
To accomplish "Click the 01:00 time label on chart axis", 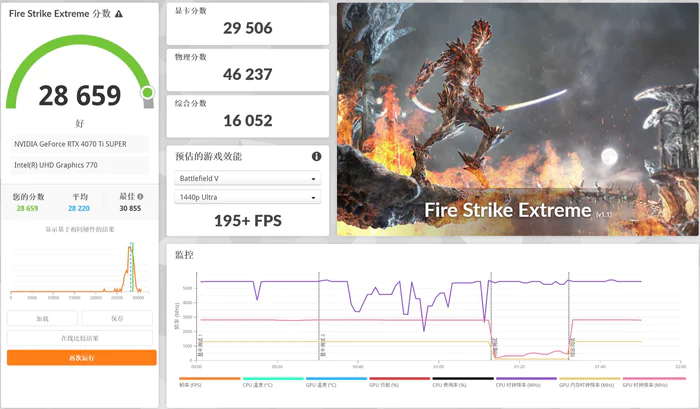I will tap(438, 367).
